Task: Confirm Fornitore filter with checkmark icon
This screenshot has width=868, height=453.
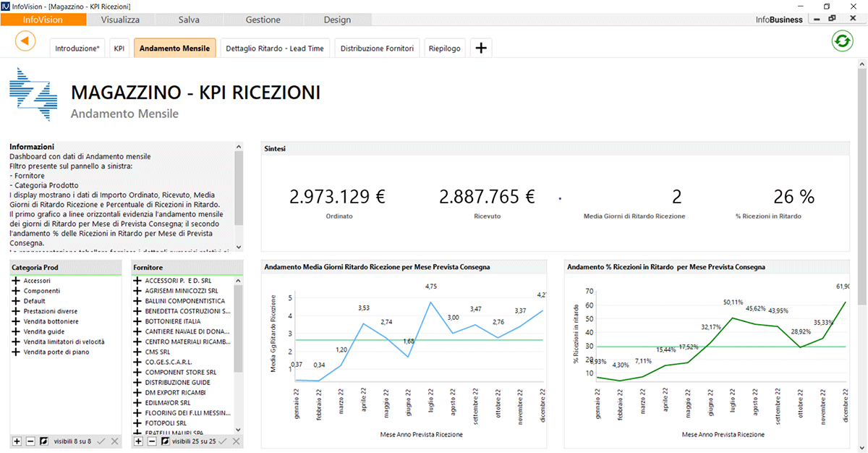Action: tap(223, 441)
